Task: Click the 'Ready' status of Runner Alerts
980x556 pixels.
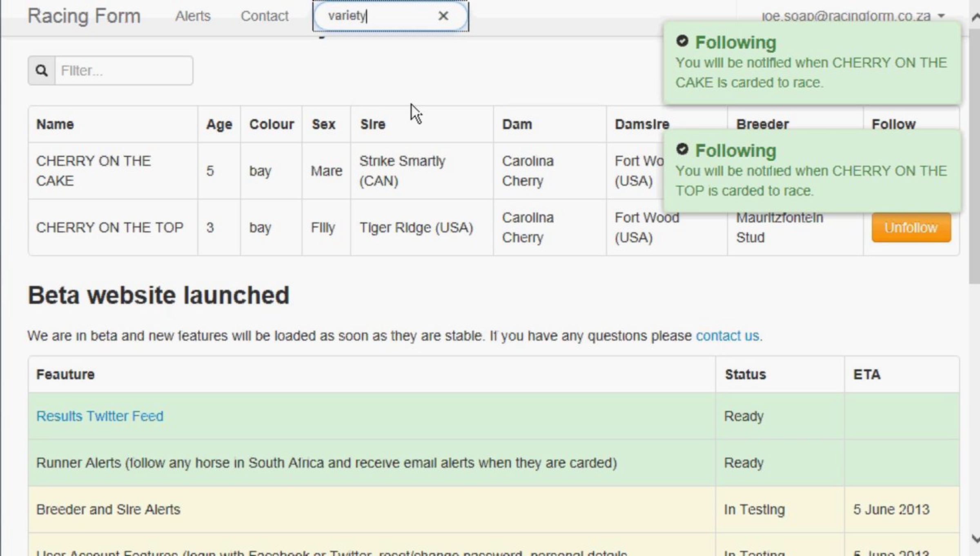Action: [x=744, y=463]
